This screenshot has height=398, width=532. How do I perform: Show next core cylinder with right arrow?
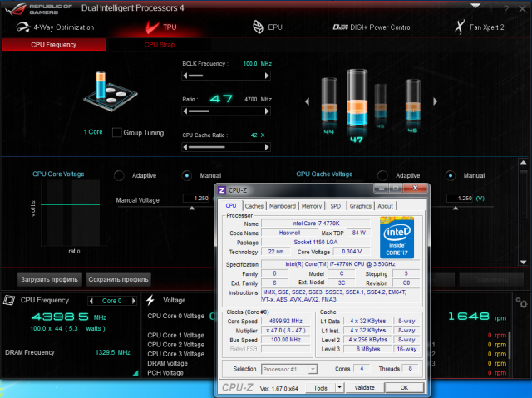(435, 101)
